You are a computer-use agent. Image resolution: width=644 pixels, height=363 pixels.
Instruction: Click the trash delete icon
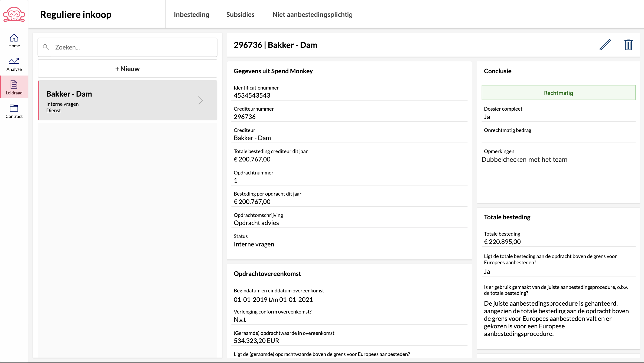click(x=628, y=45)
